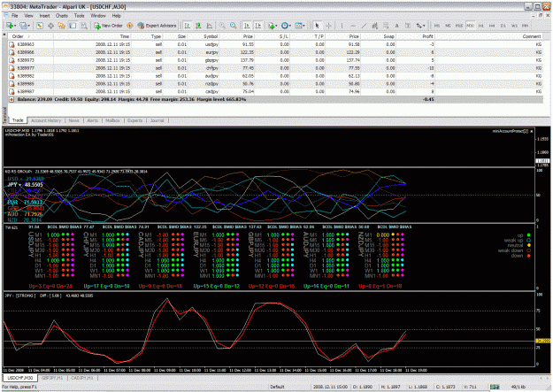Switch chart to line chart mode
Image resolution: width=553 pixels, height=392 pixels.
[x=210, y=26]
